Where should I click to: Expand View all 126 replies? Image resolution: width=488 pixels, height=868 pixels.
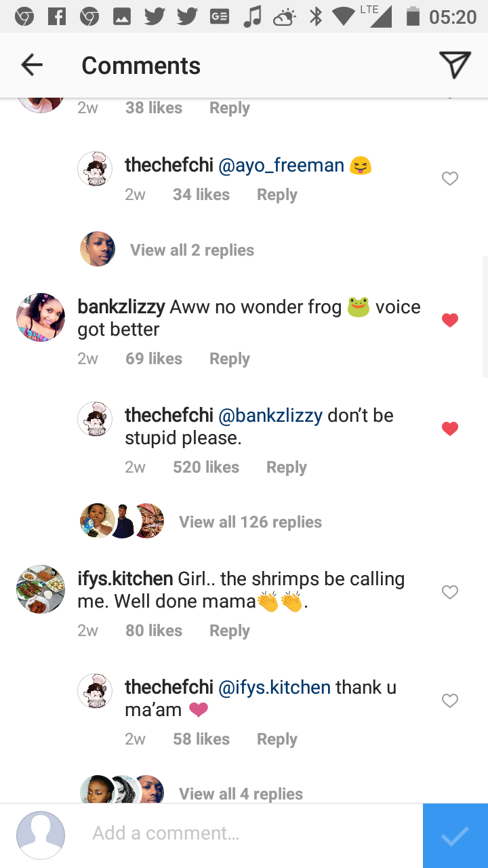pos(250,522)
